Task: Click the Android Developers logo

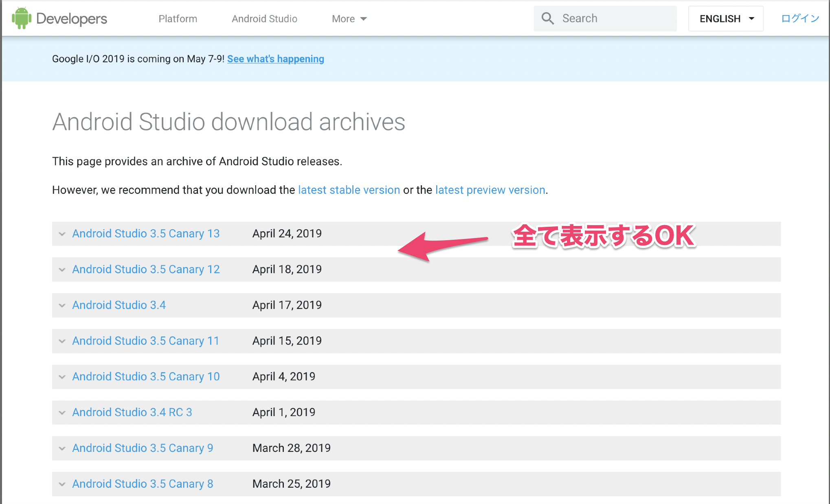Action: point(59,18)
